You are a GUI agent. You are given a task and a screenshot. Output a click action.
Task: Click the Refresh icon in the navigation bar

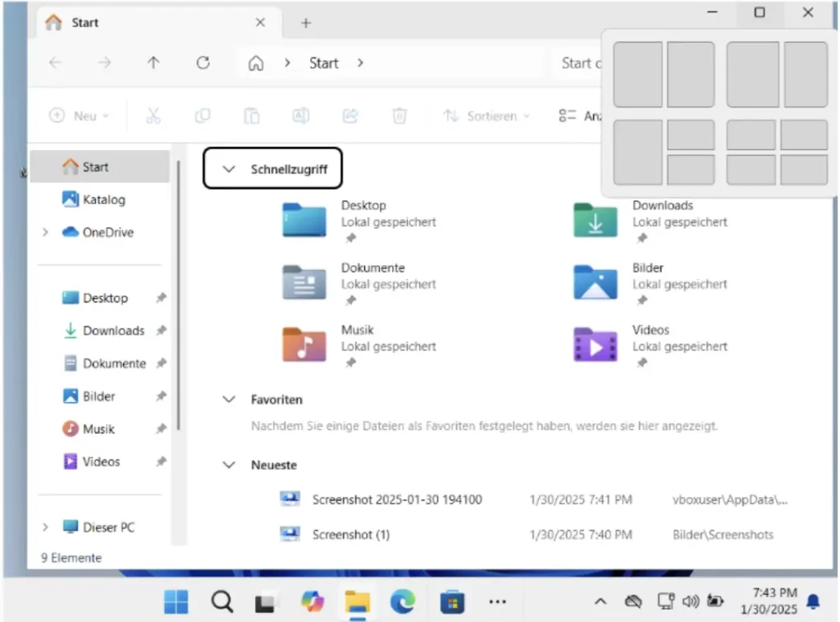[203, 62]
